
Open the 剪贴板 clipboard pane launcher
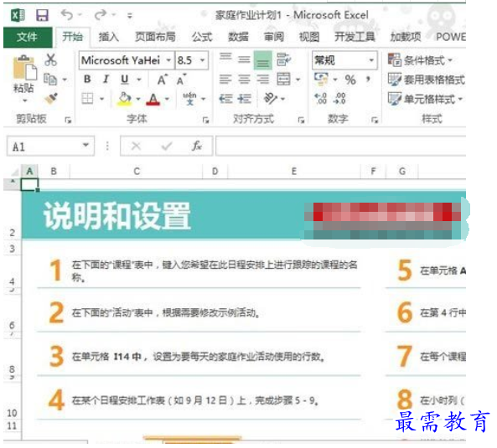[x=68, y=120]
